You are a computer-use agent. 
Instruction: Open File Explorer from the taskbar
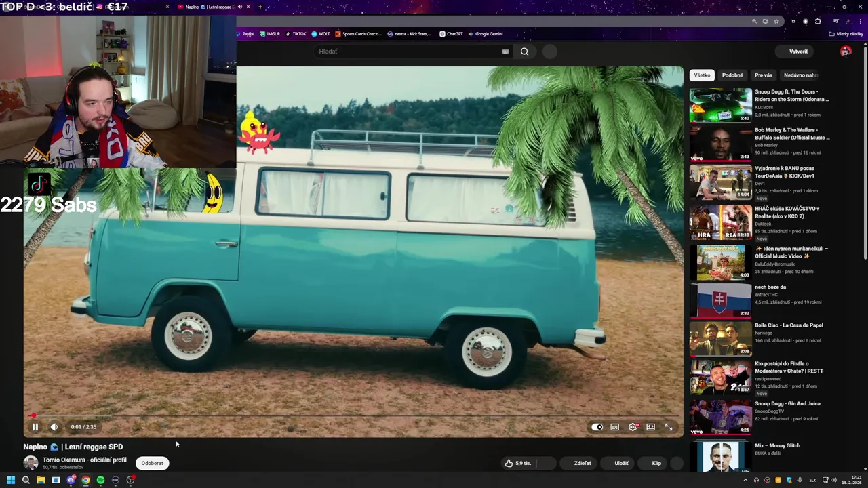(x=41, y=480)
